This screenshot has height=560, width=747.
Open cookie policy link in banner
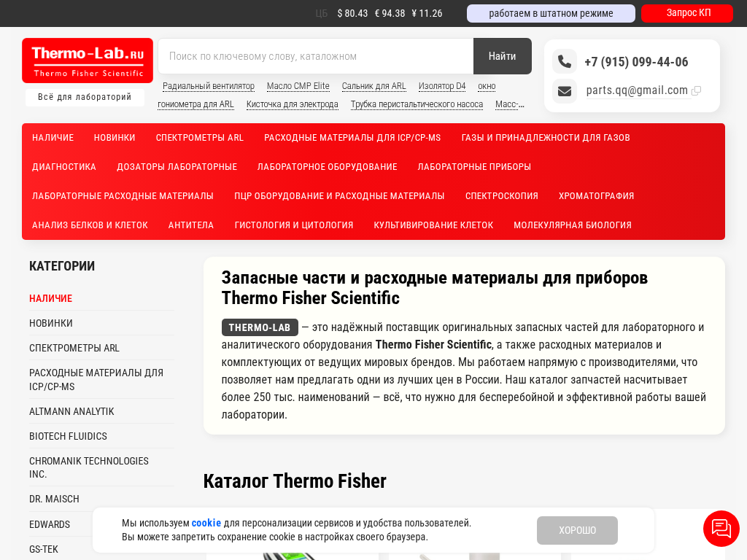tap(206, 523)
